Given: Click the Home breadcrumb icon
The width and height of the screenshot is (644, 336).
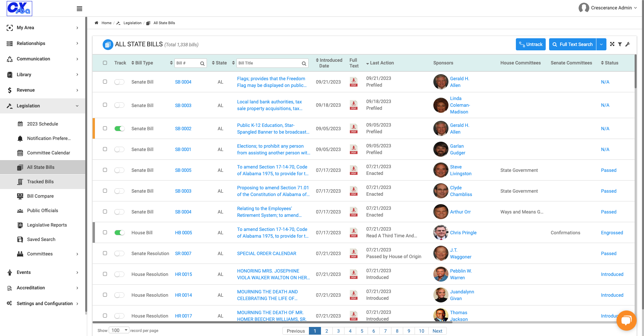Looking at the screenshot, I should 97,23.
